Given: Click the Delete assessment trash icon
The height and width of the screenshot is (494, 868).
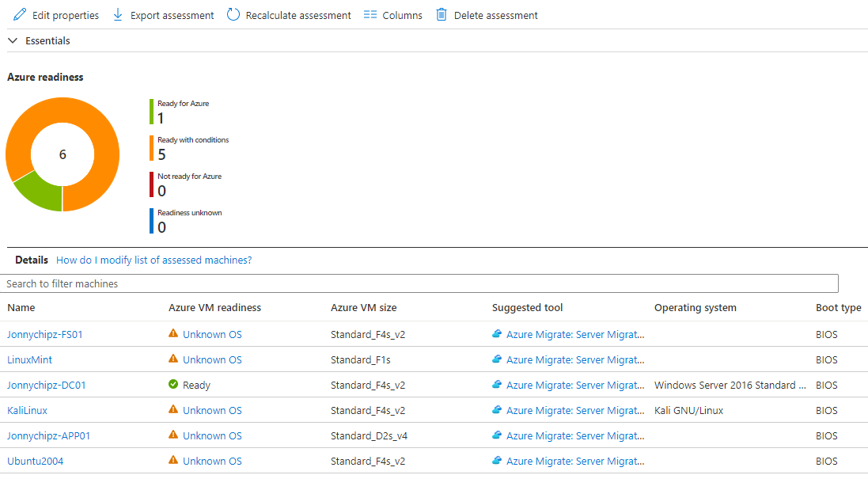Looking at the screenshot, I should (442, 15).
